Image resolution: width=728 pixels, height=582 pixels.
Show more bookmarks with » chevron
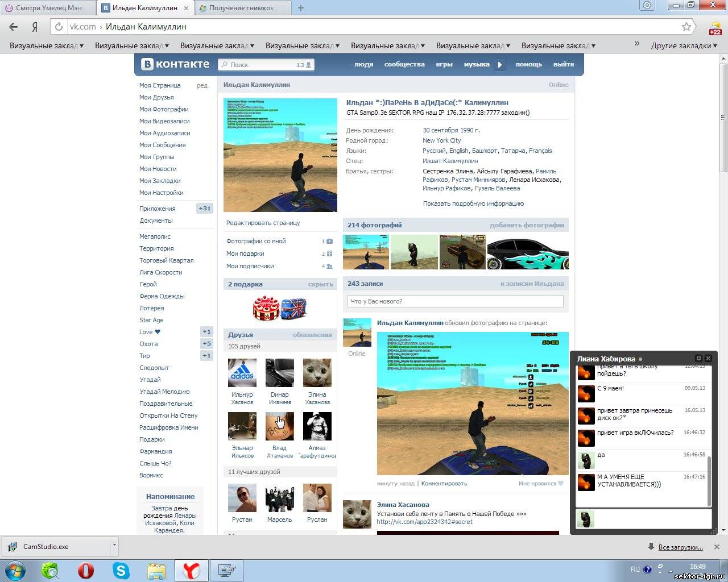point(636,44)
